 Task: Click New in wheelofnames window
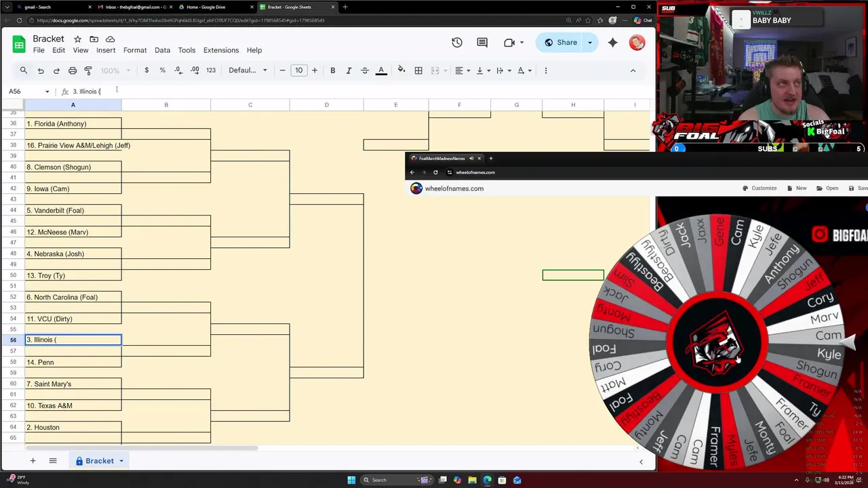click(x=797, y=188)
